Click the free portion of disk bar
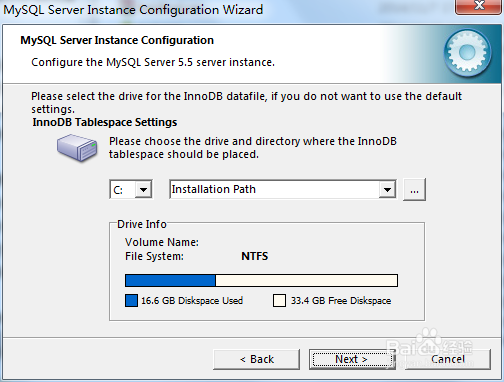The width and height of the screenshot is (504, 382). tap(306, 281)
